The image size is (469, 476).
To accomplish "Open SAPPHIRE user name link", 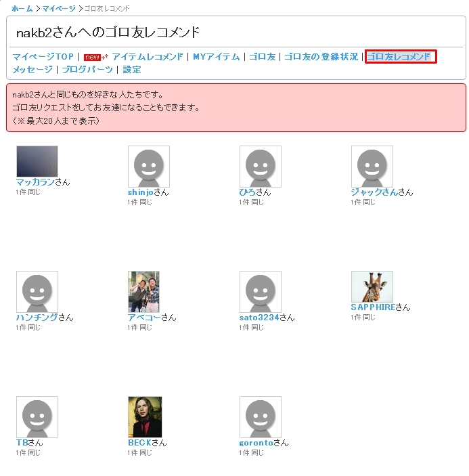I will [x=373, y=307].
